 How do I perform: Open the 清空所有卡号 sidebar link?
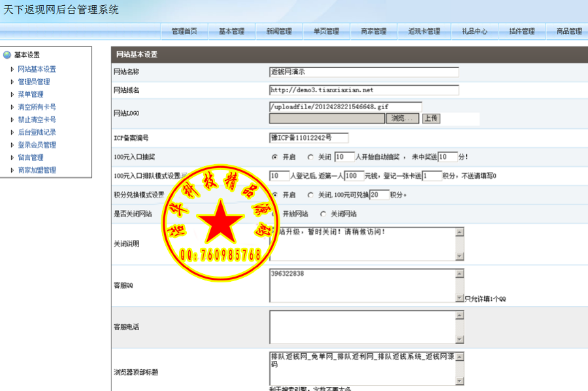point(36,107)
